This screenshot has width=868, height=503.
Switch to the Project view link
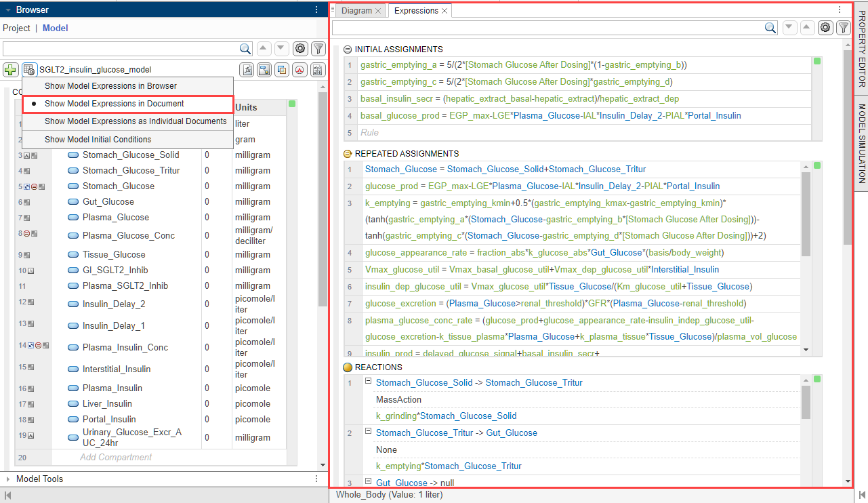click(16, 28)
